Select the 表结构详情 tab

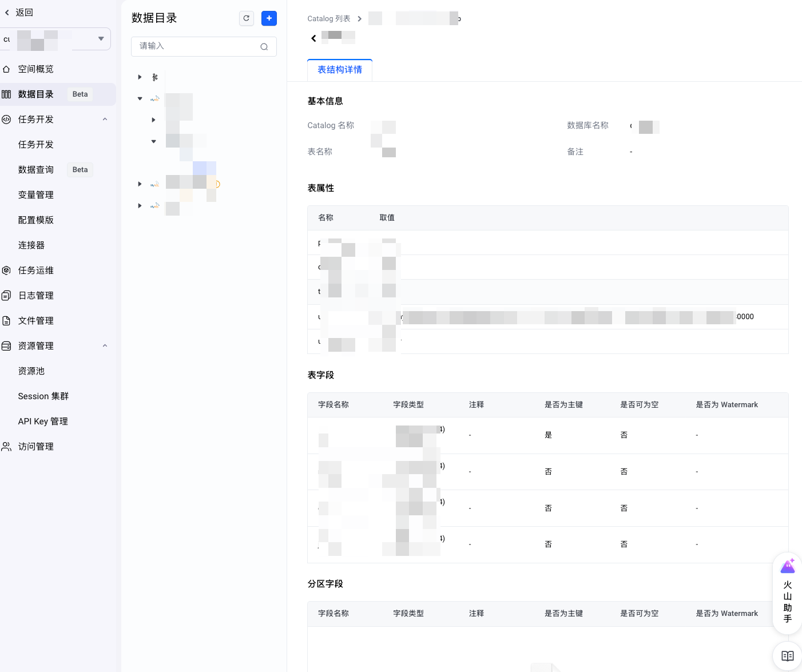pos(340,70)
